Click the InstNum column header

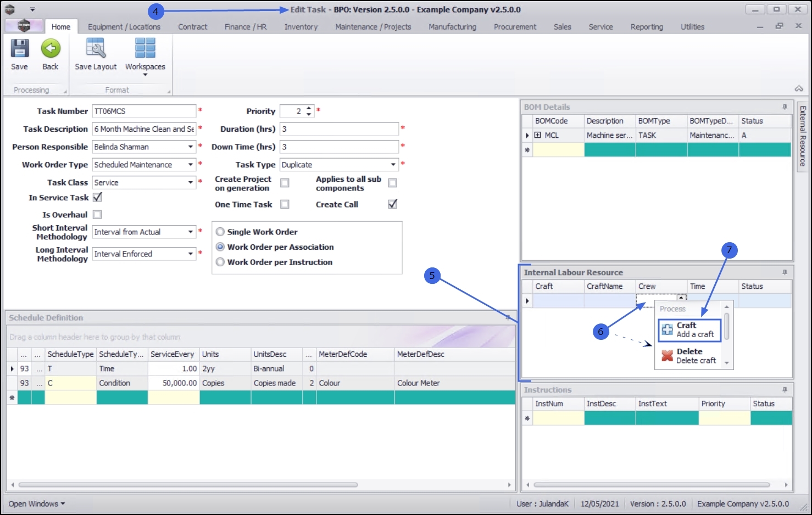(x=558, y=404)
